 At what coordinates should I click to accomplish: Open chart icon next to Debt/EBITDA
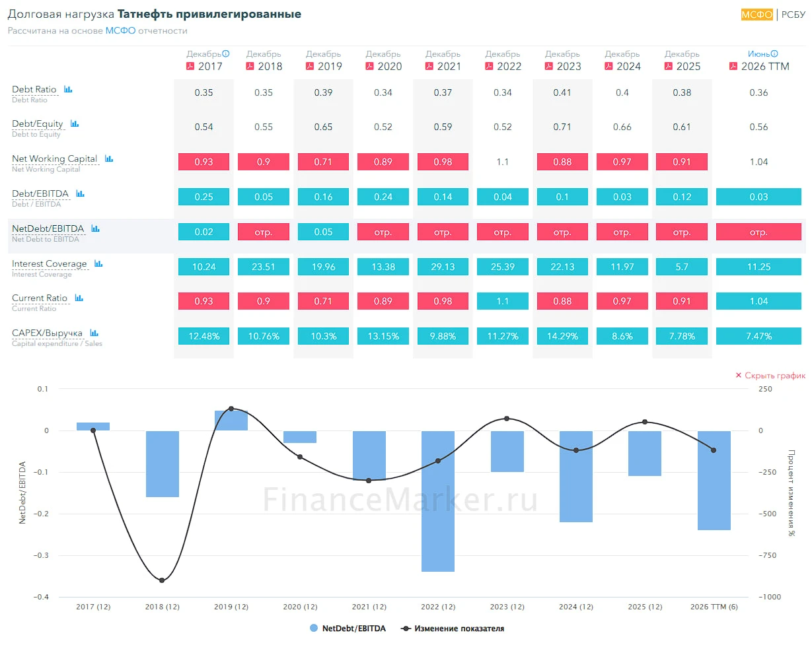coord(81,193)
